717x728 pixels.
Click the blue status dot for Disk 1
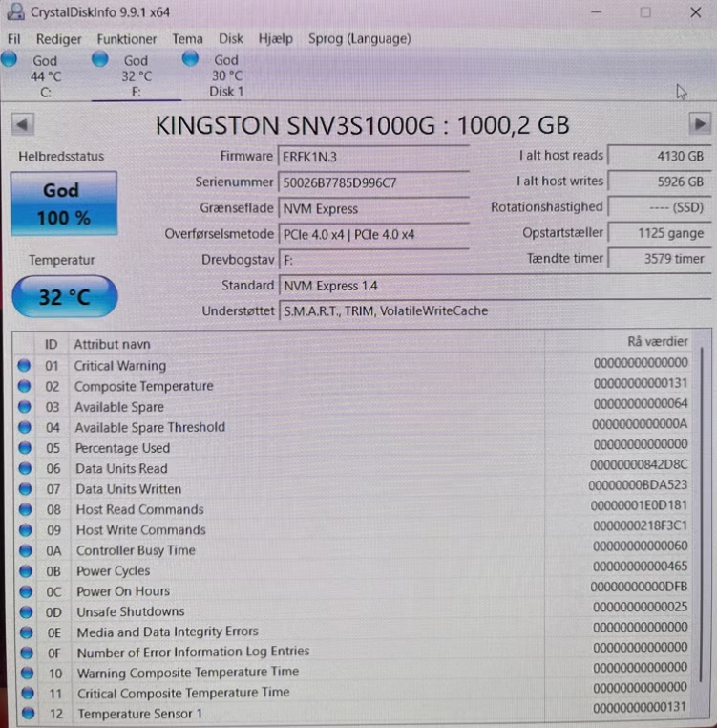click(x=190, y=58)
